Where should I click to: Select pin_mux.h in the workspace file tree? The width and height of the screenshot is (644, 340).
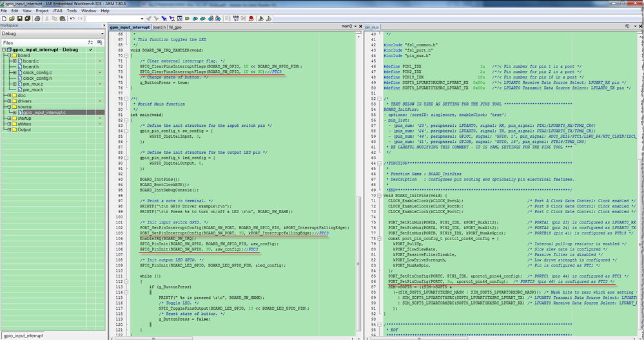click(x=33, y=90)
